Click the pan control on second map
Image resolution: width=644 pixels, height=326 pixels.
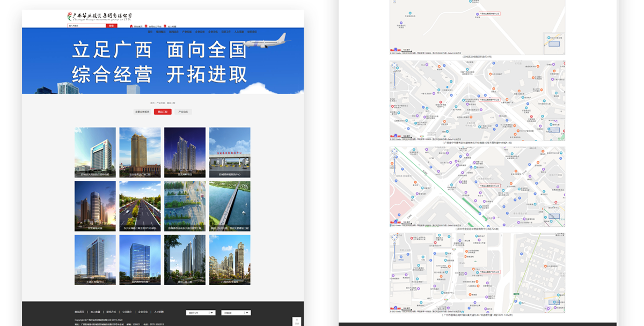point(394,66)
